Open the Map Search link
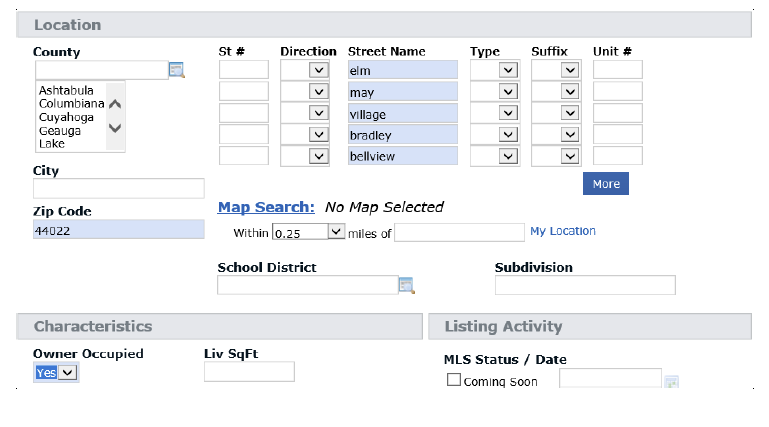This screenshot has width=769, height=427. click(x=266, y=207)
